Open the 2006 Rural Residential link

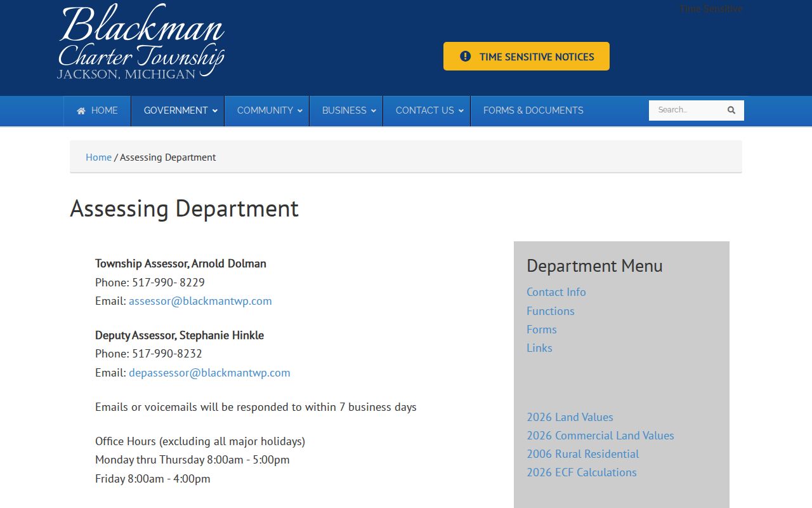click(x=582, y=453)
